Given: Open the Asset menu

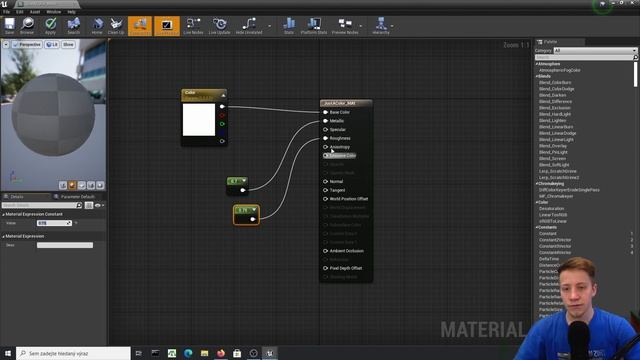Looking at the screenshot, I should (35, 12).
